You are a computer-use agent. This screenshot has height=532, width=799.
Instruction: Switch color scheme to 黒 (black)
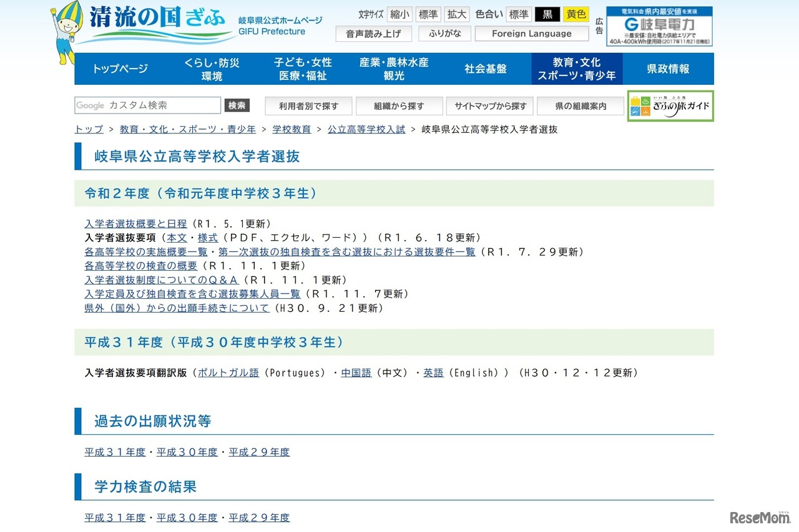(547, 14)
